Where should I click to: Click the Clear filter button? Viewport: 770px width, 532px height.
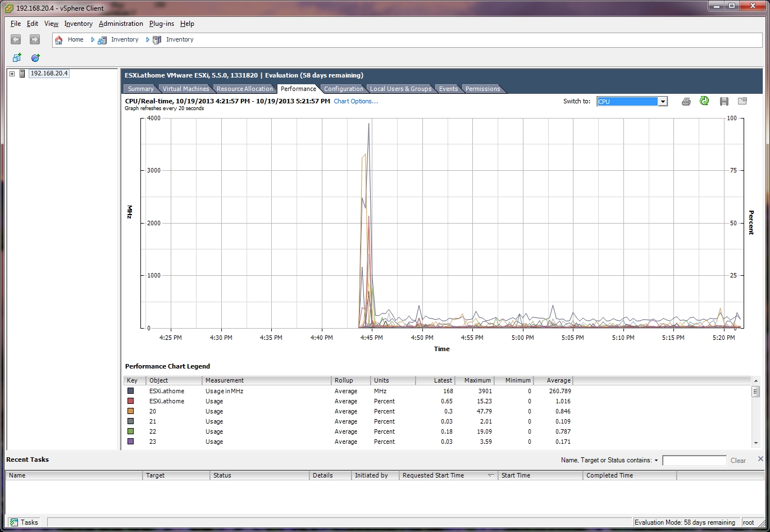tap(738, 461)
